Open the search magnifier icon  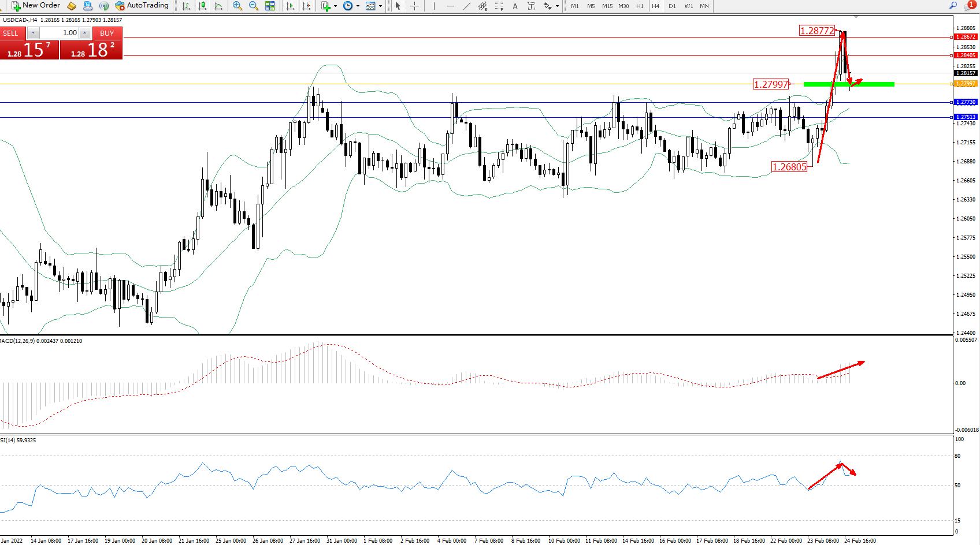coord(953,6)
